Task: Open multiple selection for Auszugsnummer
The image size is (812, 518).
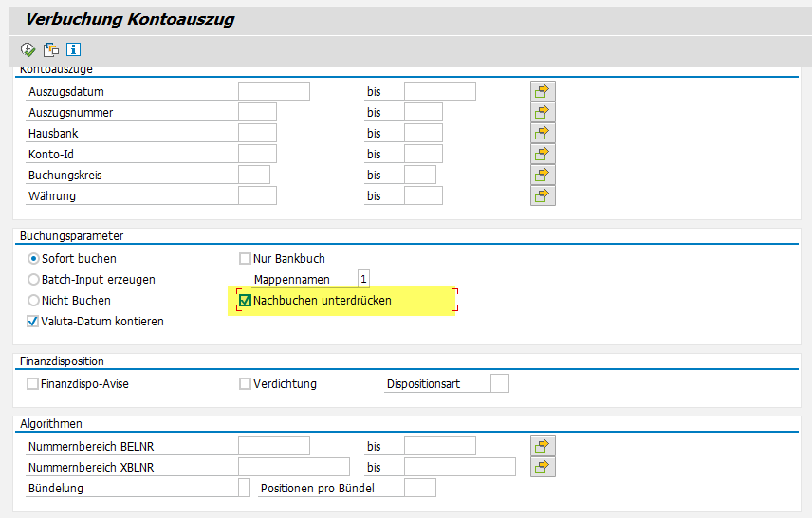Action: coord(543,112)
